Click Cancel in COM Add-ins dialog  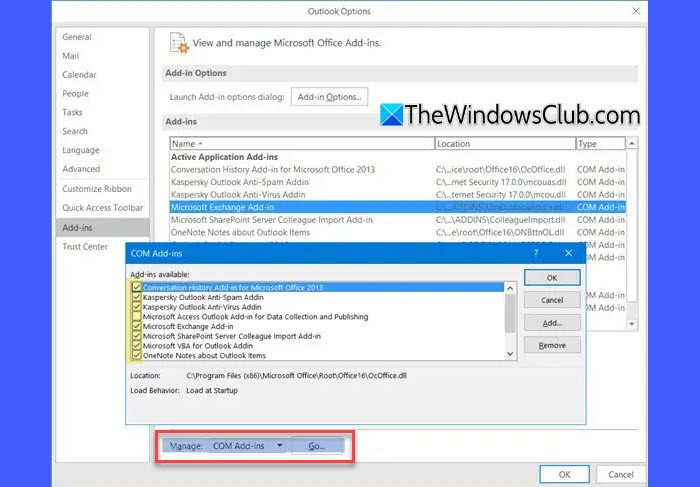pyautogui.click(x=552, y=300)
